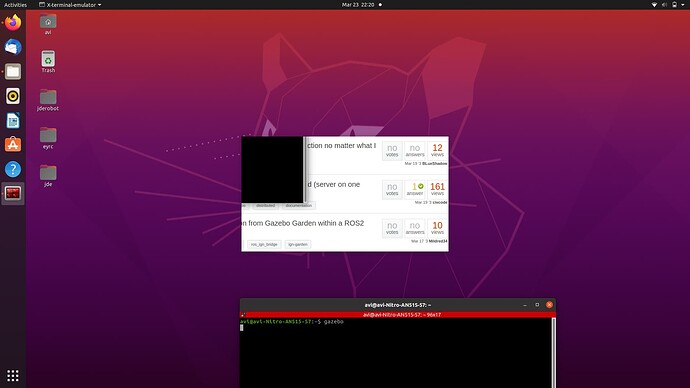Open the Activities overview
The height and width of the screenshot is (388, 690).
pos(15,5)
